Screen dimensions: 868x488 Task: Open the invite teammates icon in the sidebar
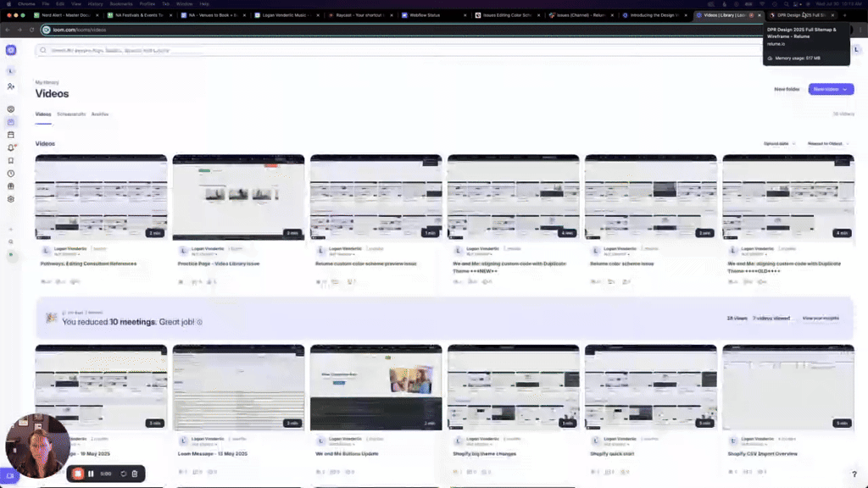11,86
